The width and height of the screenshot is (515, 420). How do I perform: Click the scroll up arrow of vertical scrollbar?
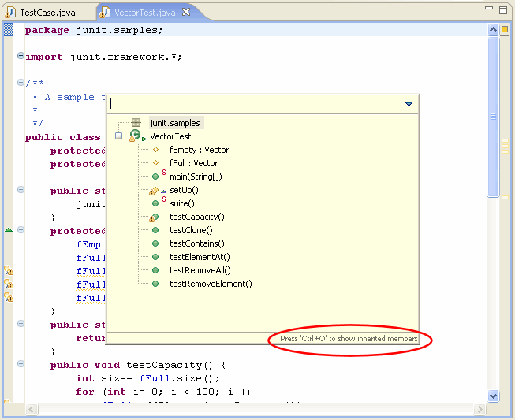[x=493, y=30]
